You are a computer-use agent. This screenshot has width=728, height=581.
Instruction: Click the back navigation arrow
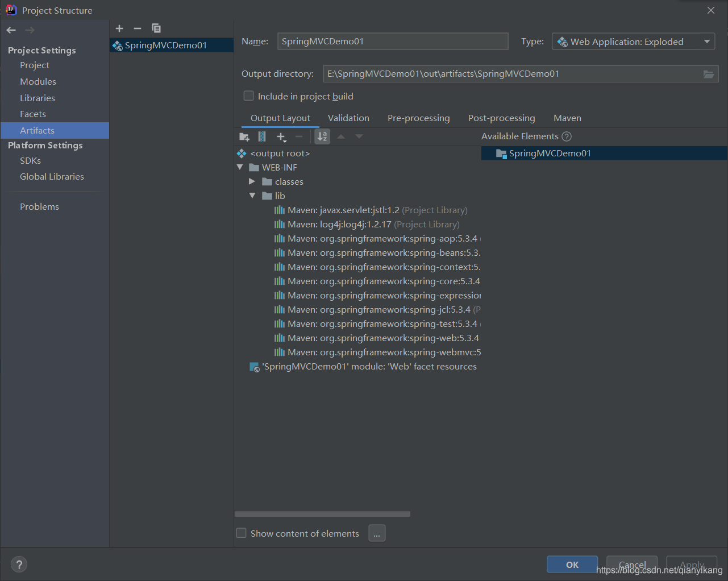(11, 30)
